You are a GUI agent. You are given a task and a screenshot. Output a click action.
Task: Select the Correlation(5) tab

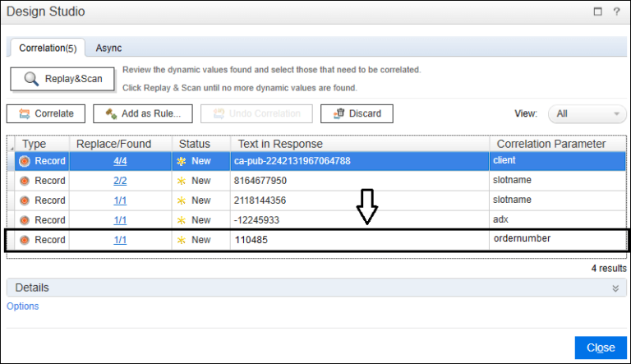[x=48, y=48]
